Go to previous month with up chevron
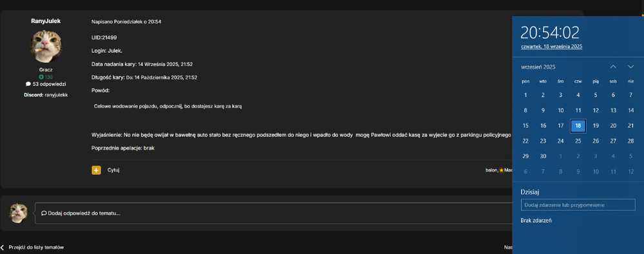Viewport: 644px width, 254px height. coord(613,66)
